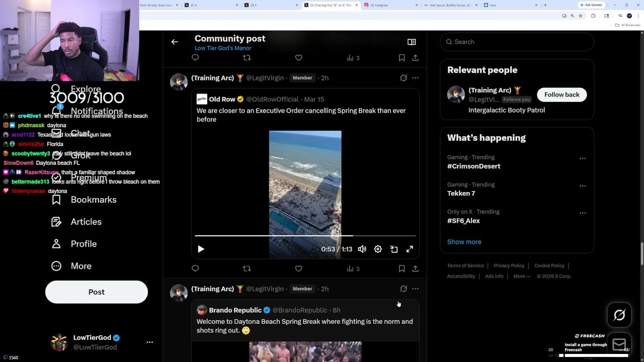
Task: Click the LowTierGod profile avatar
Action: click(x=59, y=342)
